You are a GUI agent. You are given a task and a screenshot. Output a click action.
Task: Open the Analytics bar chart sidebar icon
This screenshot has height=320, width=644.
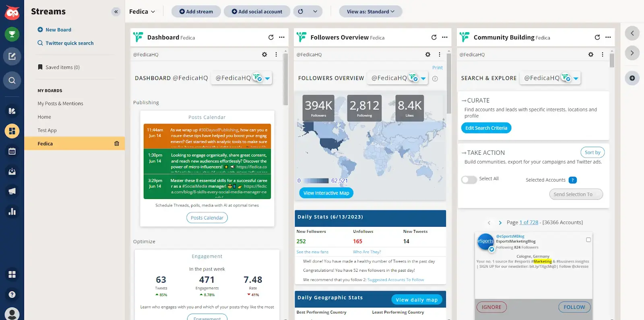(12, 211)
